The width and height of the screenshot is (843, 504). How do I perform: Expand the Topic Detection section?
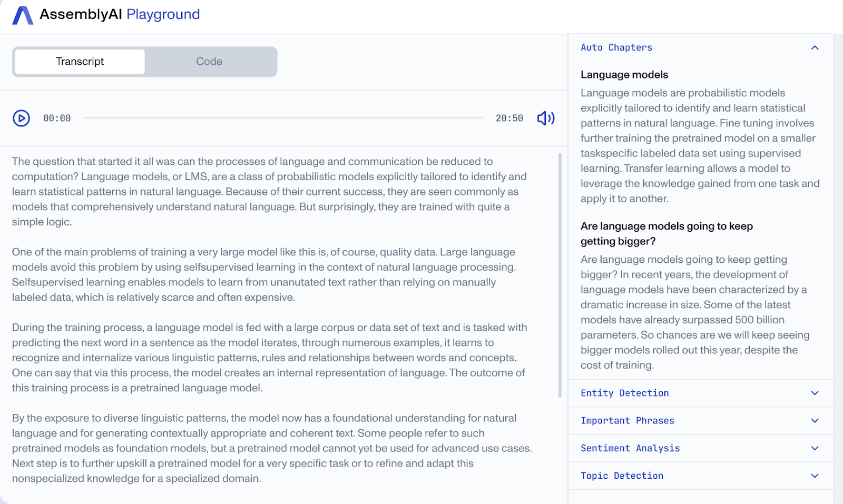pyautogui.click(x=815, y=476)
